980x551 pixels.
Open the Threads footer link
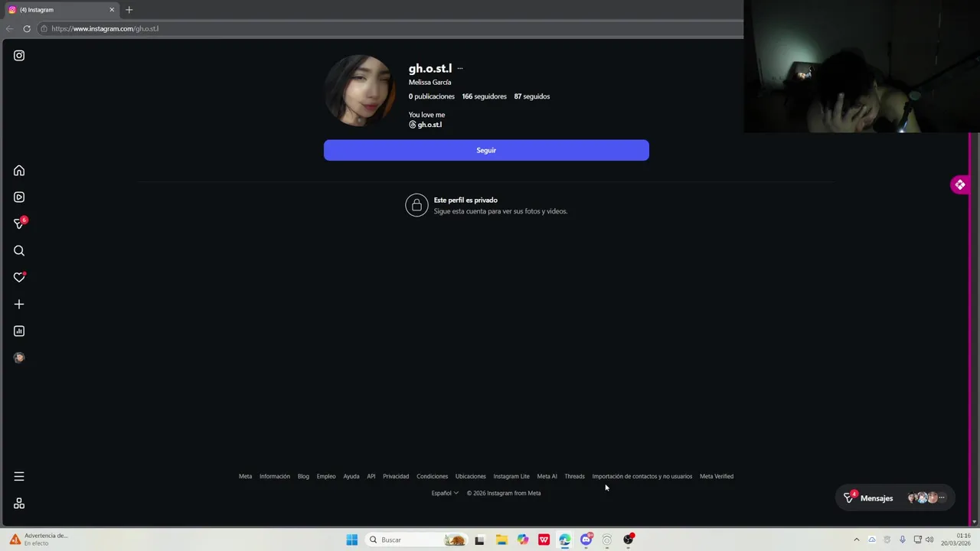pos(574,476)
